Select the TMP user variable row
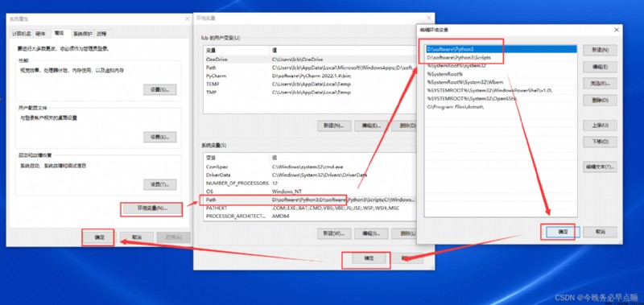Viewport: 644px width, 305px height. click(310, 93)
